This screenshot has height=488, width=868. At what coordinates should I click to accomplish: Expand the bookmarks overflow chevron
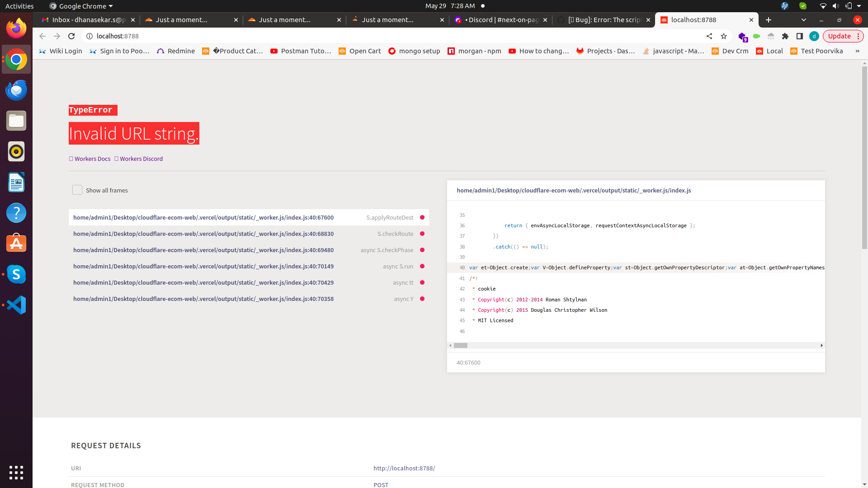pos(857,51)
